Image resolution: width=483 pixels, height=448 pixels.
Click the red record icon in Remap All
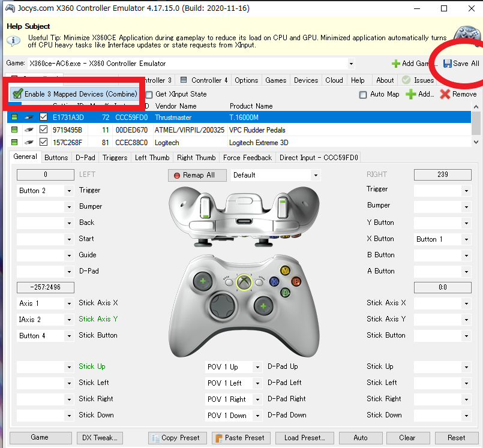click(x=177, y=176)
